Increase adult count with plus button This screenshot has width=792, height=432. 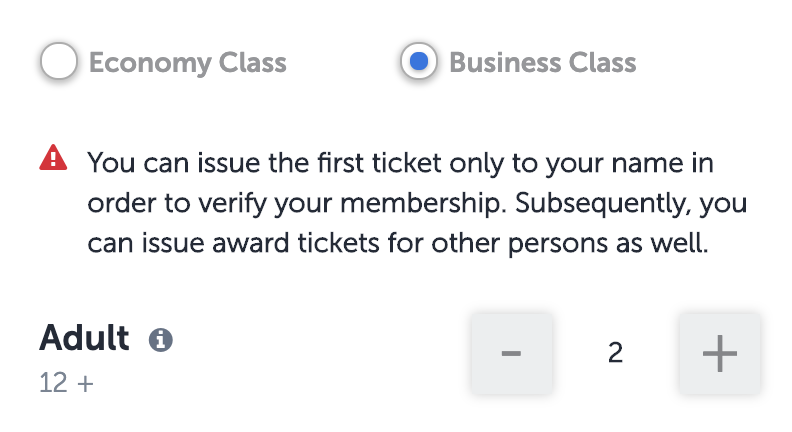(719, 353)
